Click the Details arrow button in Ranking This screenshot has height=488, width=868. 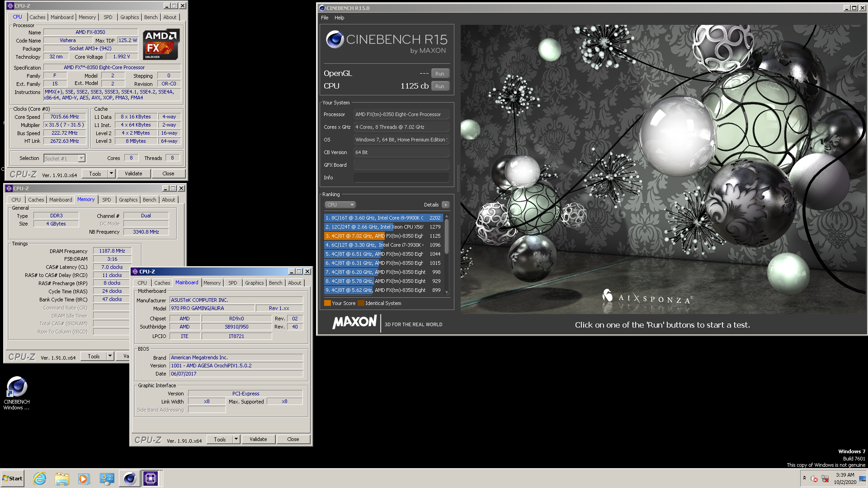click(x=446, y=205)
